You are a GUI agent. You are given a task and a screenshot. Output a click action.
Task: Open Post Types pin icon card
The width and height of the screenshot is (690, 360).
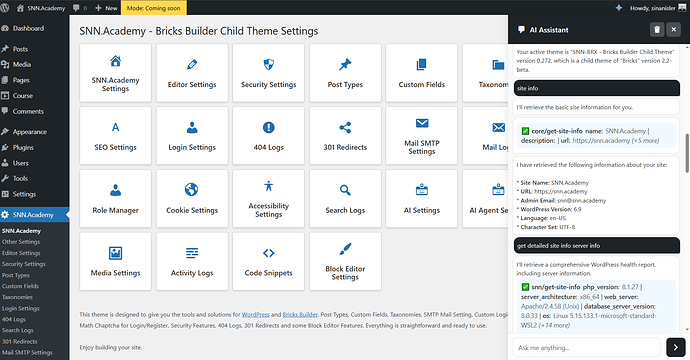click(x=345, y=73)
